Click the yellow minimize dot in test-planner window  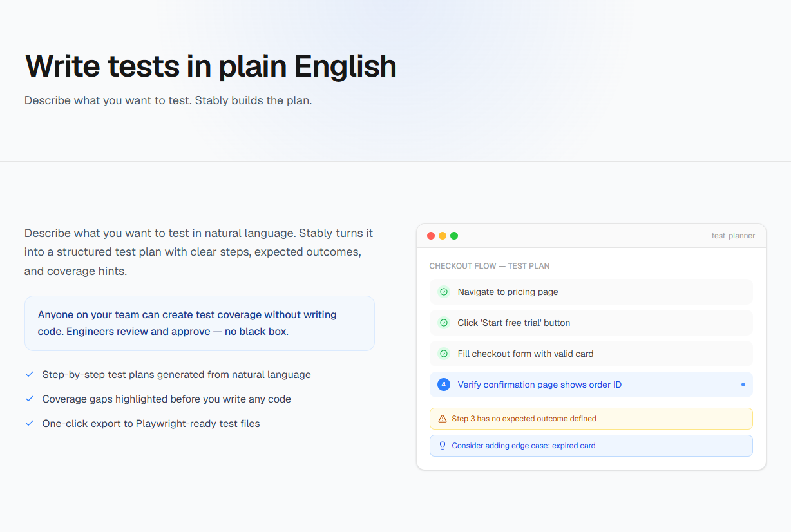pyautogui.click(x=443, y=236)
